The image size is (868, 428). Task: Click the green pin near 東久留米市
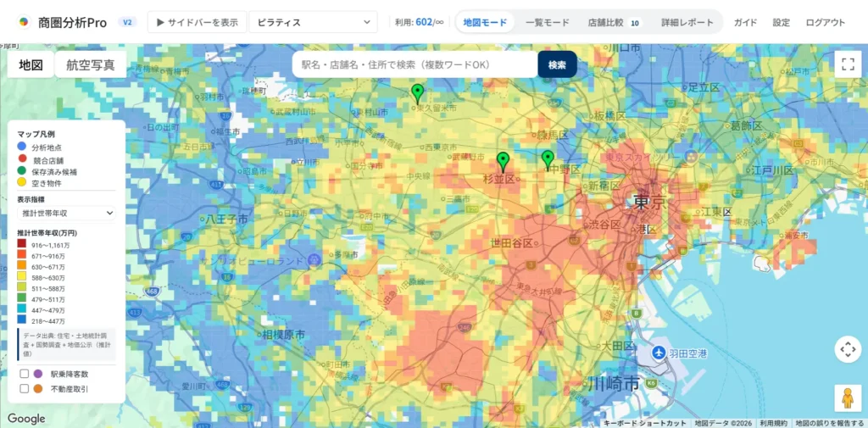coord(418,94)
